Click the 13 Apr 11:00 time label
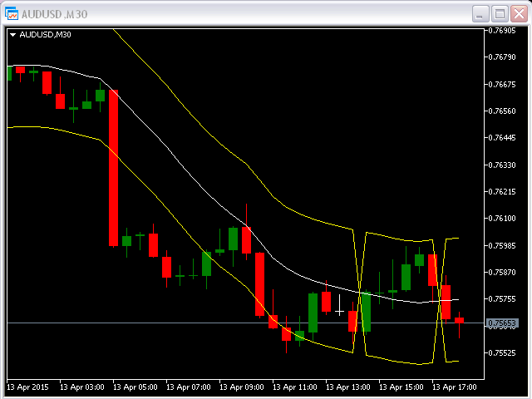Screen dimensions: 532x399 click(295, 387)
